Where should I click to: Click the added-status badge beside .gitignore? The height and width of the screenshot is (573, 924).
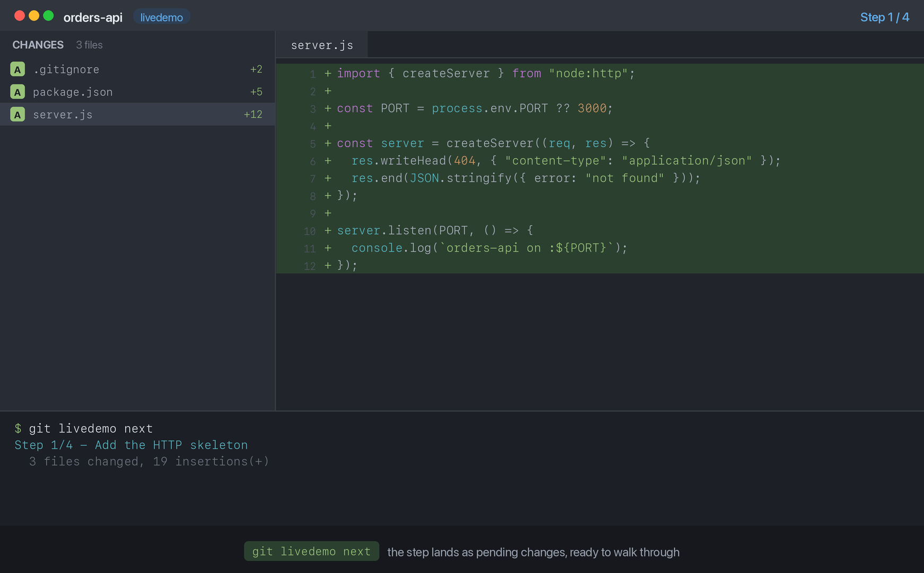click(18, 69)
